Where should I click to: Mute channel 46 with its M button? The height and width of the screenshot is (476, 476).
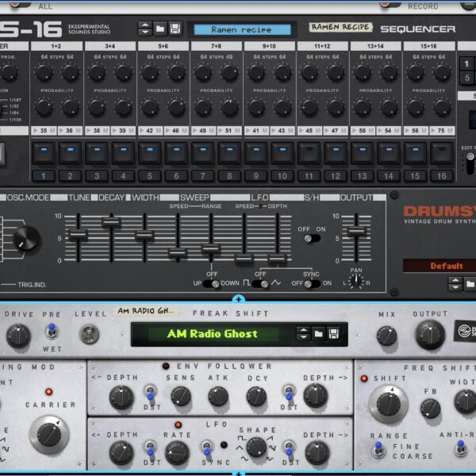[x=185, y=131]
